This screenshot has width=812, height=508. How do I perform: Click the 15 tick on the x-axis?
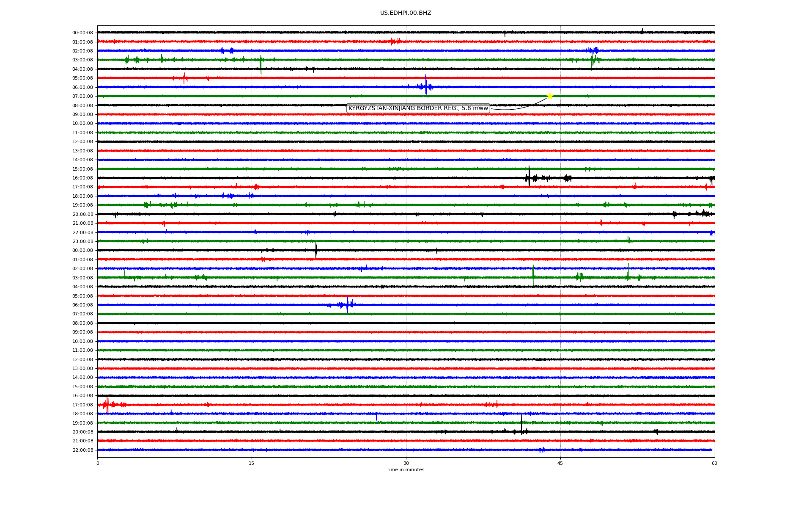click(252, 463)
